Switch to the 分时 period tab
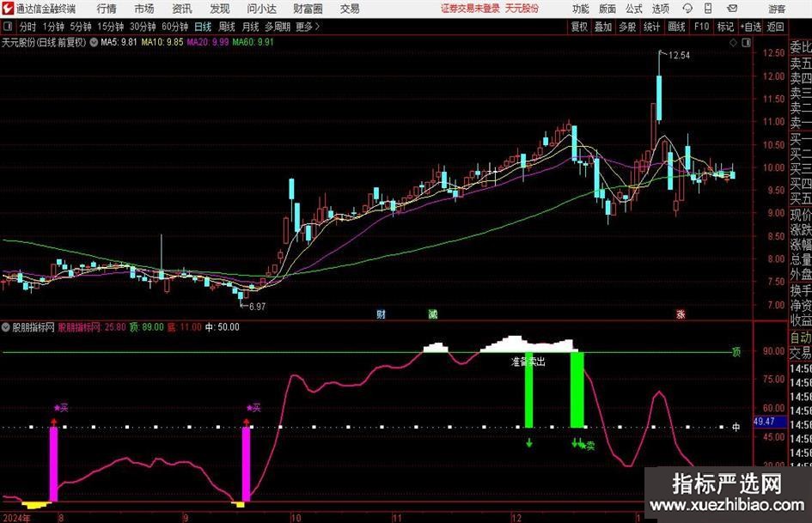 click(x=28, y=27)
